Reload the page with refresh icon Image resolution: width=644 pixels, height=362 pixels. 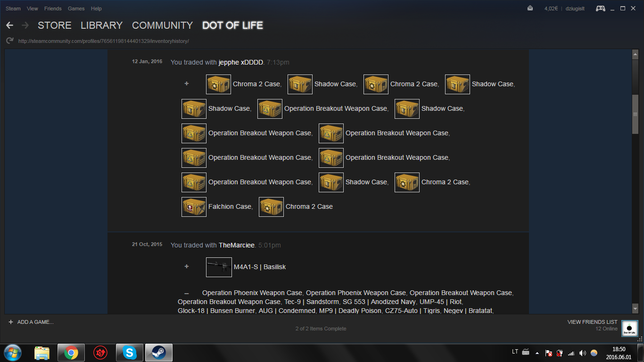point(9,41)
